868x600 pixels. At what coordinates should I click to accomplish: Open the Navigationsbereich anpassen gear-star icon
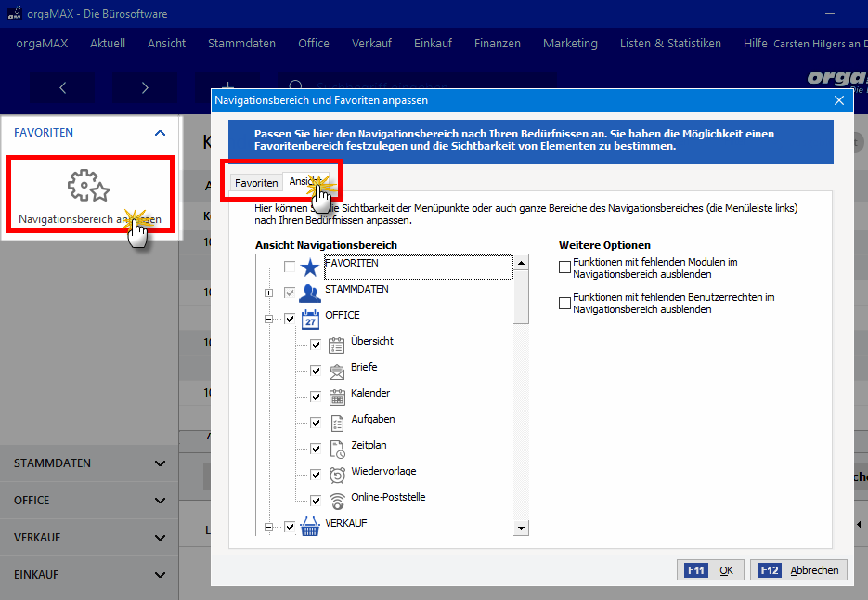(89, 186)
